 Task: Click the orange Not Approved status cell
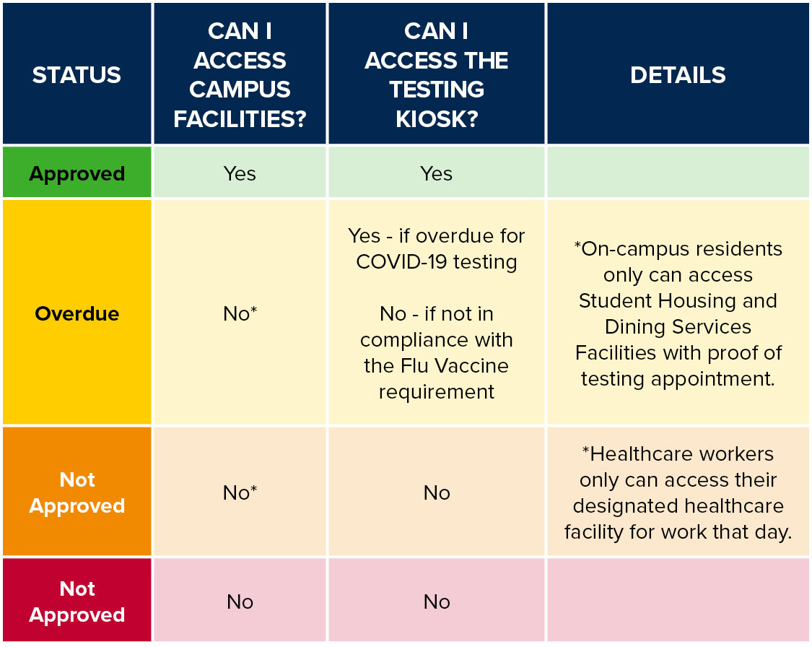[x=77, y=493]
